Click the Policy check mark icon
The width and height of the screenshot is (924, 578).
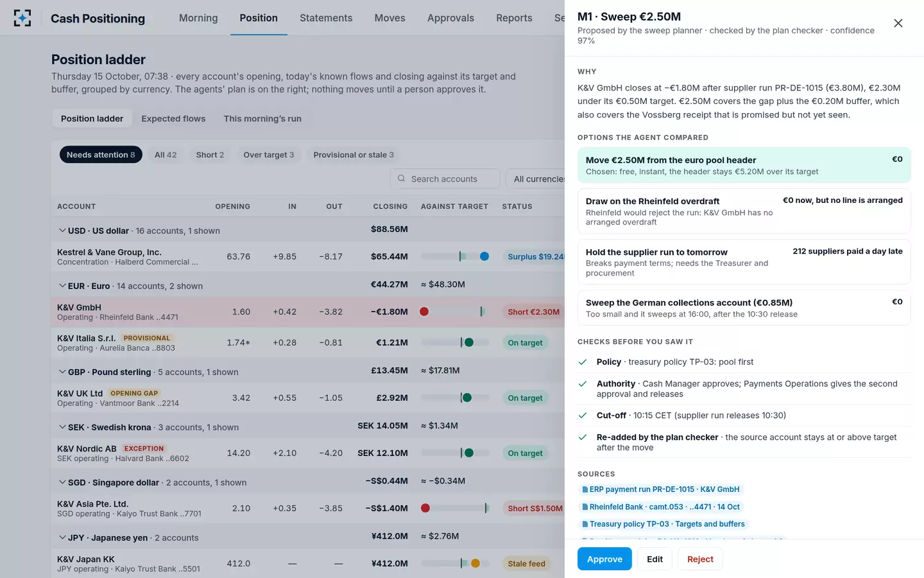pyautogui.click(x=583, y=362)
